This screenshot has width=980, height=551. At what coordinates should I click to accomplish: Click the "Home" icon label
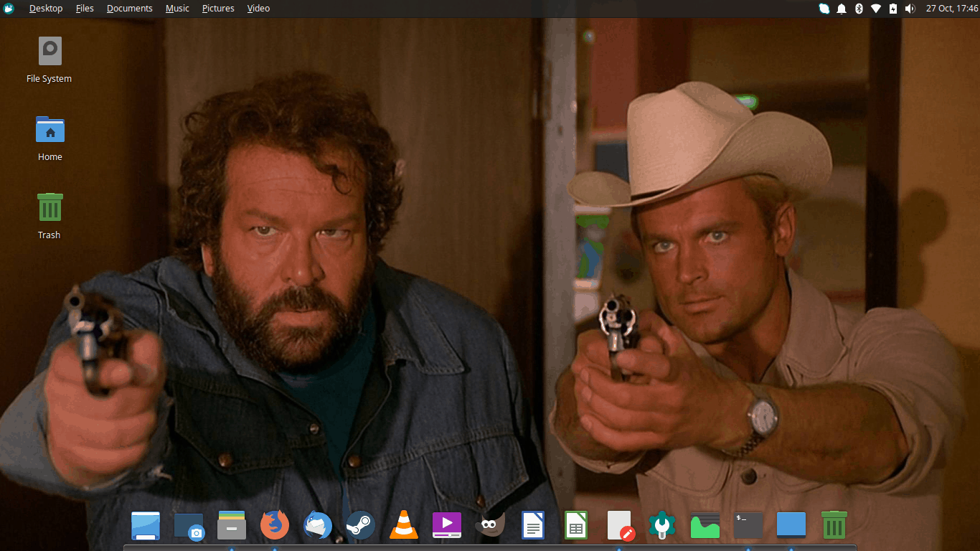50,157
